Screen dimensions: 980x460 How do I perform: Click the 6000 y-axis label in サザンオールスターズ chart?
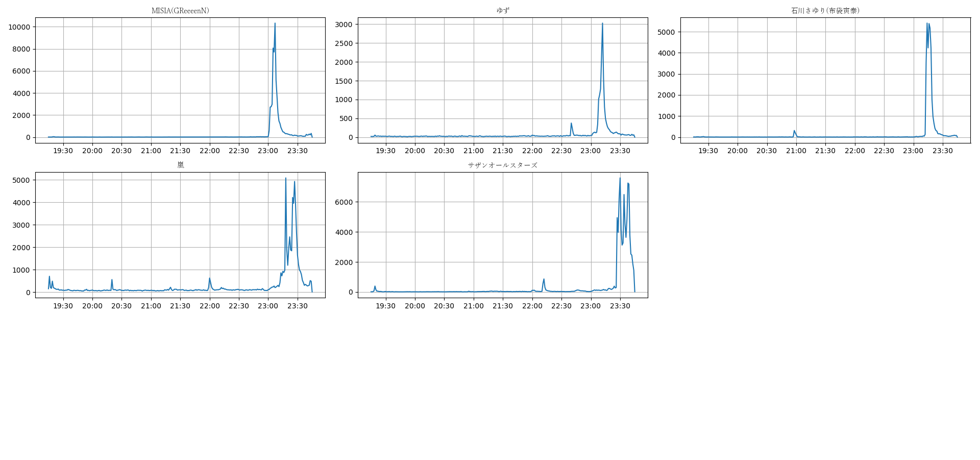pyautogui.click(x=344, y=202)
